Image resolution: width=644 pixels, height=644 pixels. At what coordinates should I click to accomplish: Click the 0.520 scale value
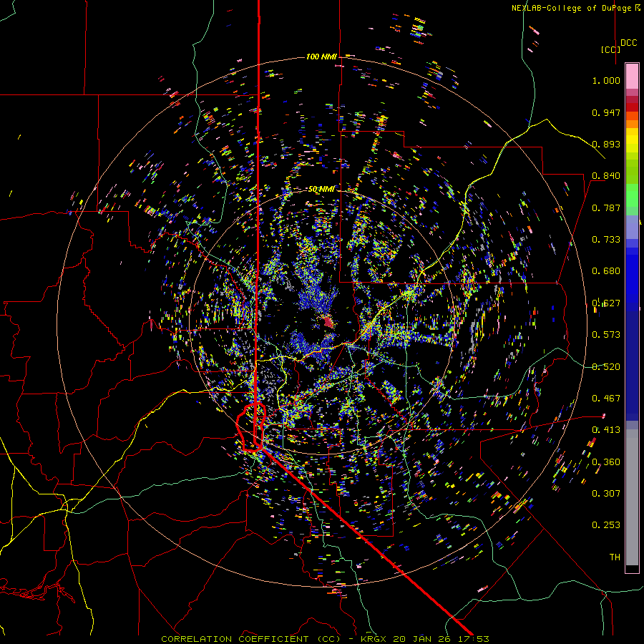click(606, 367)
